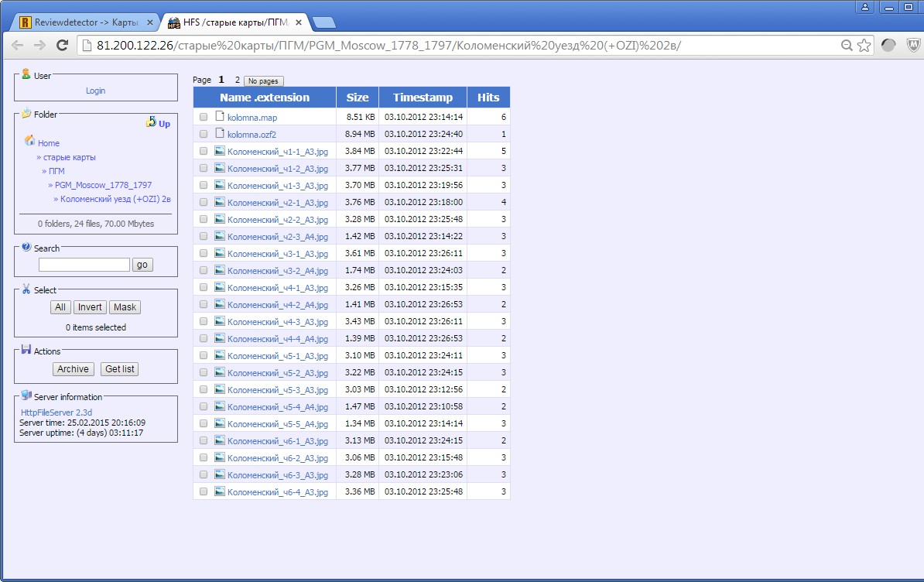Select checkbox next to kolomna.ozf2
Viewport: 924px width, 582px height.
coord(204,135)
